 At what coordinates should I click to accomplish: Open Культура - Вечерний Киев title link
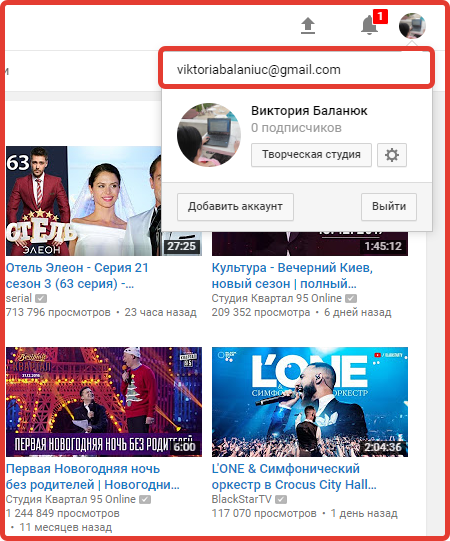292,276
